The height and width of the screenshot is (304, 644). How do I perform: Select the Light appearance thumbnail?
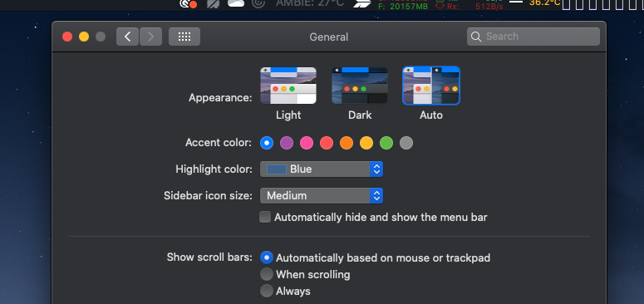288,86
